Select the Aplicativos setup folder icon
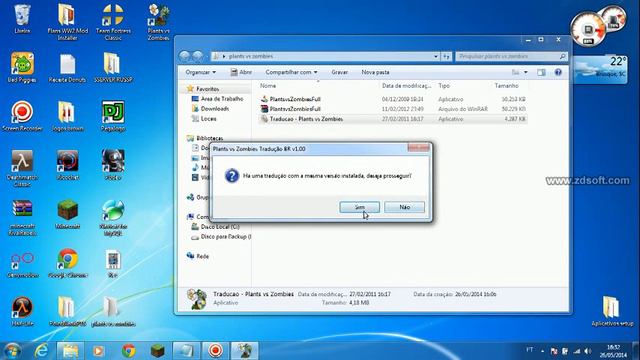Image resolution: width=640 pixels, height=360 pixels. click(612, 311)
